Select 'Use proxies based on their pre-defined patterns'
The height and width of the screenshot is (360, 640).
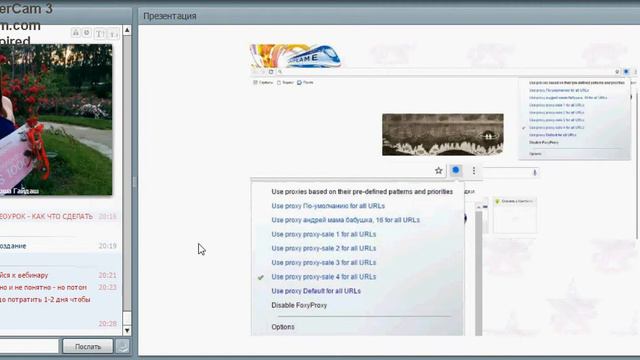tap(362, 192)
